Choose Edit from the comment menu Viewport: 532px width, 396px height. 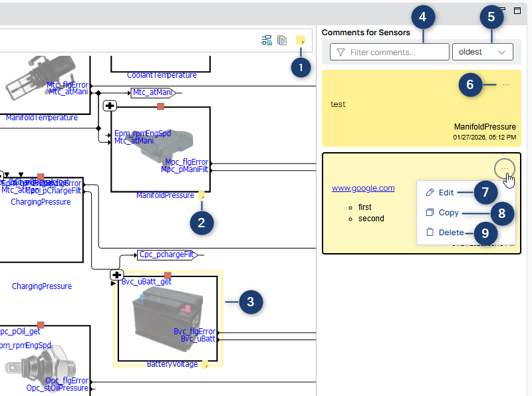point(446,193)
